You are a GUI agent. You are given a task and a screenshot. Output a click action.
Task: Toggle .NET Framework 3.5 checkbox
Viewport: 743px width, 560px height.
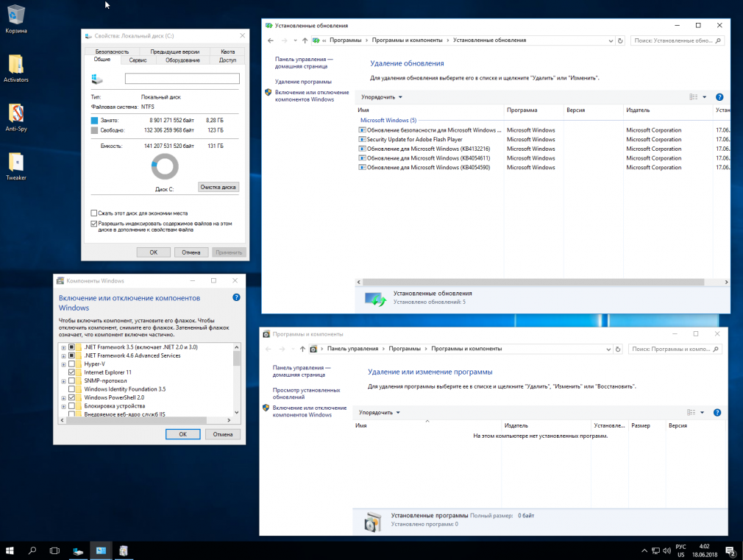72,347
